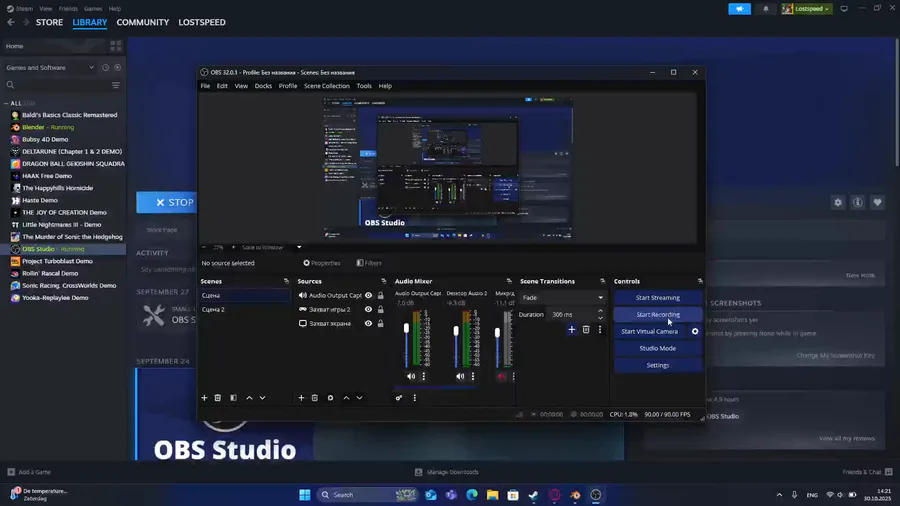Open advanced audio properties gears icon
This screenshot has width=900, height=506.
(398, 398)
